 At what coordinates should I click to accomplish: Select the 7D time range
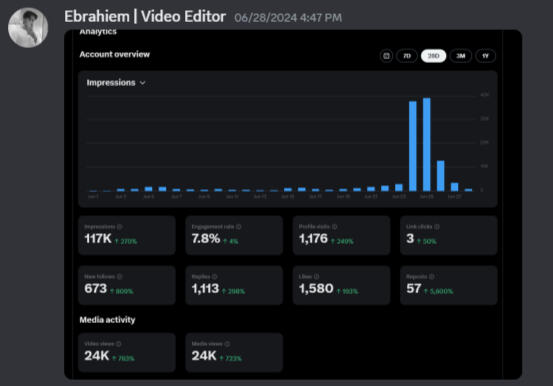(407, 56)
